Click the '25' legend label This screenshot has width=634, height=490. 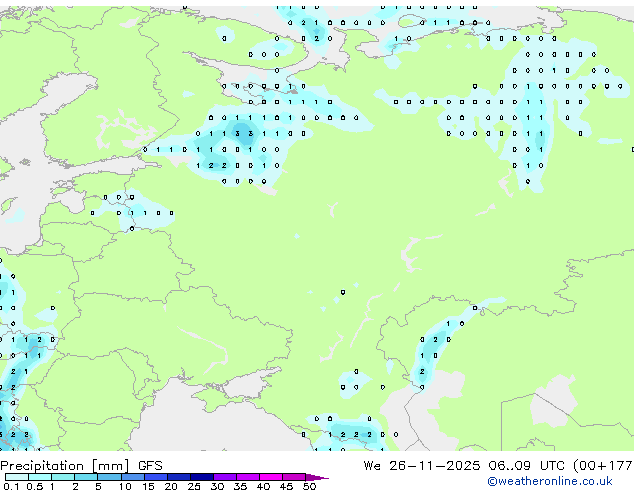pos(194,486)
